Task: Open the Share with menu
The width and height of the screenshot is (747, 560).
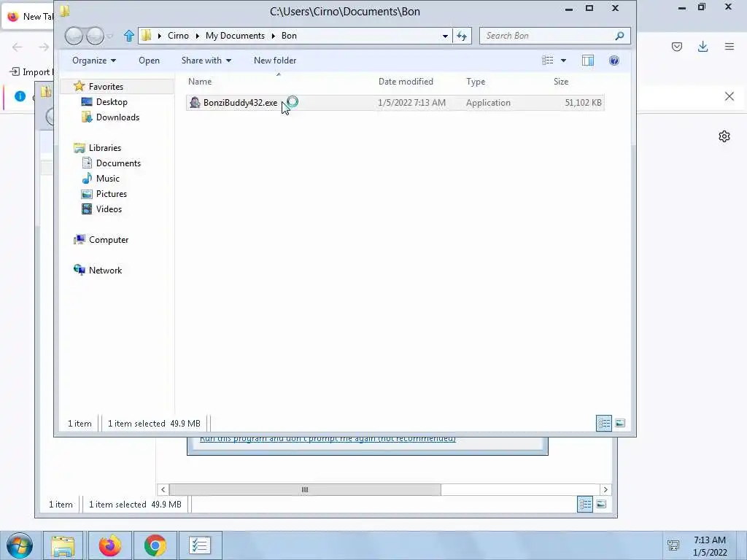Action: click(206, 61)
